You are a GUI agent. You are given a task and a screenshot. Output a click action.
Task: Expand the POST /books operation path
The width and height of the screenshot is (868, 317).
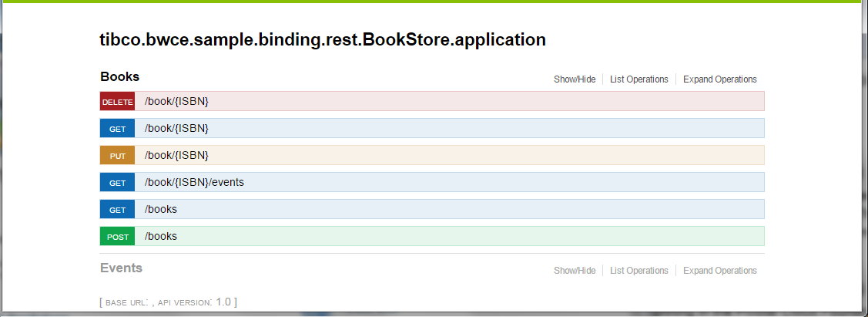tap(161, 236)
